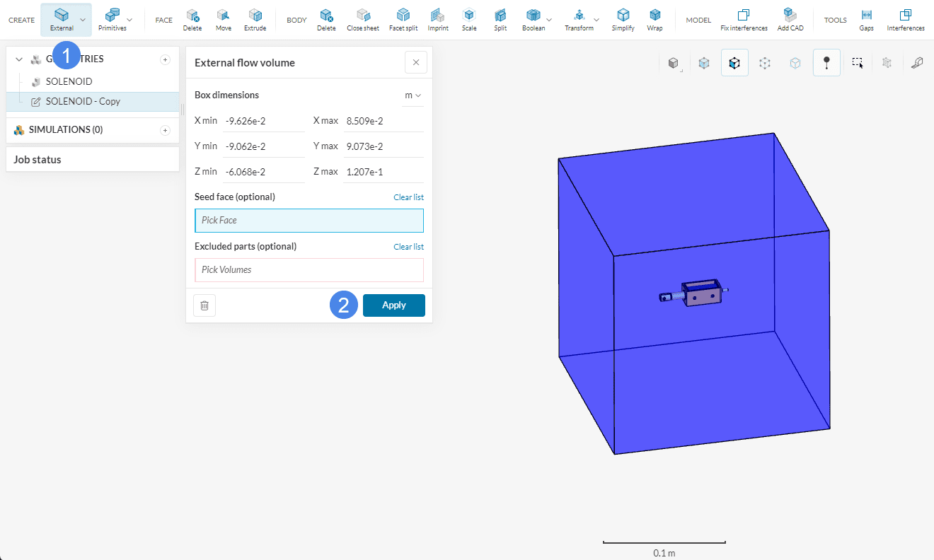The height and width of the screenshot is (560, 934).
Task: Toggle the box selection mode
Action: point(858,63)
